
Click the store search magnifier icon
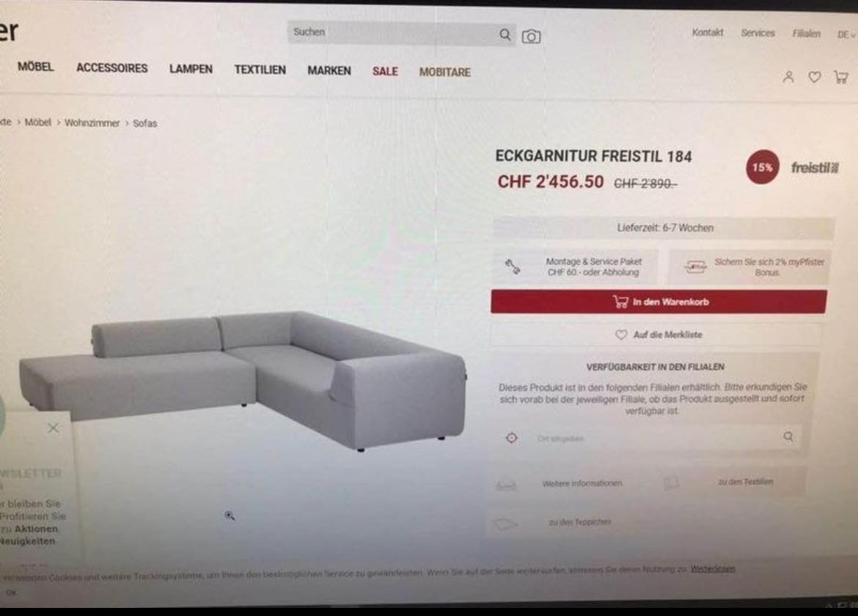click(788, 436)
